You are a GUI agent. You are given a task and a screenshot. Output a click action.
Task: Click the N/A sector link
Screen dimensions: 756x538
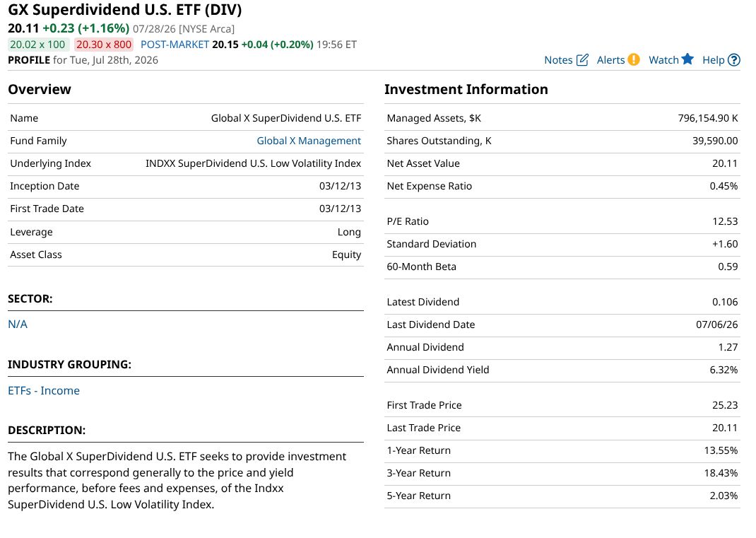pyautogui.click(x=18, y=324)
